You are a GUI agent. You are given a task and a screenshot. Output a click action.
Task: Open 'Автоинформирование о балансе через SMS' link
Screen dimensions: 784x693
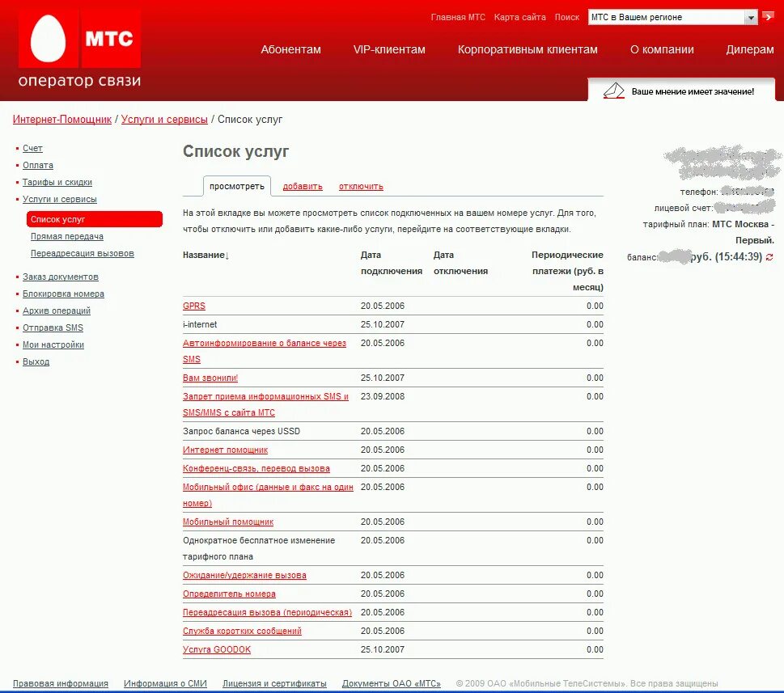[x=265, y=351]
